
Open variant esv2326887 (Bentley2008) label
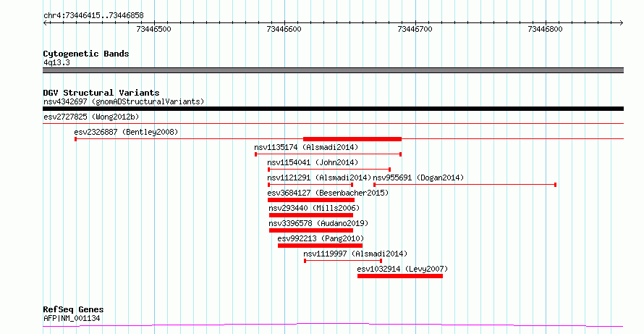pyautogui.click(x=126, y=132)
